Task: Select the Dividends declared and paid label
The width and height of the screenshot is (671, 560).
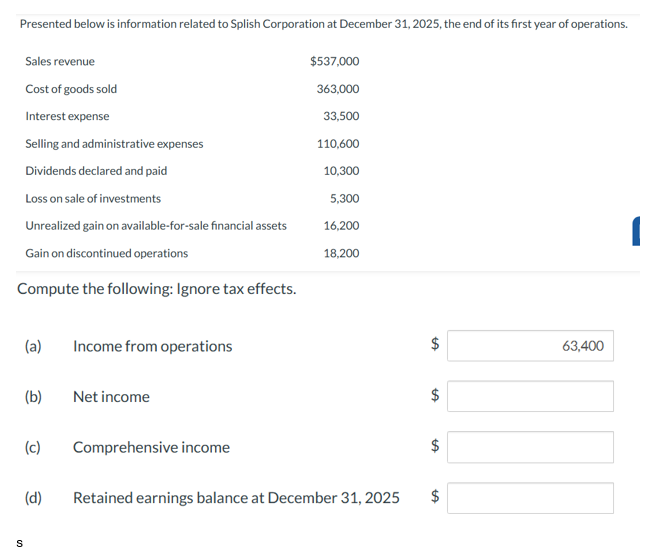Action: [96, 171]
